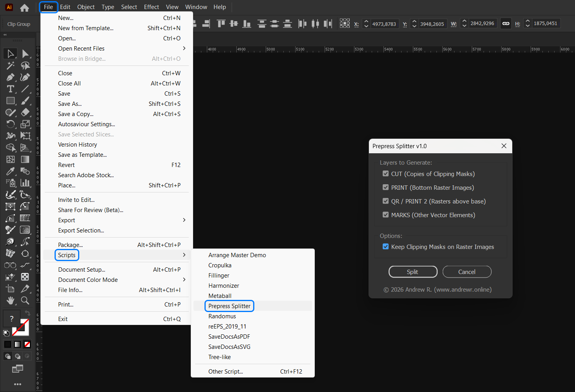Select the Draw Normal drawing mode
This screenshot has width=575, height=392.
(x=7, y=356)
